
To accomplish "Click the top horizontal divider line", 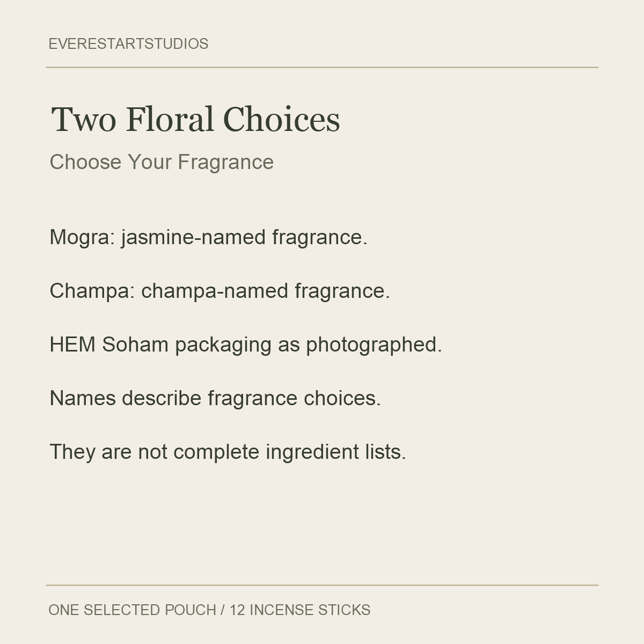I will 322,68.
